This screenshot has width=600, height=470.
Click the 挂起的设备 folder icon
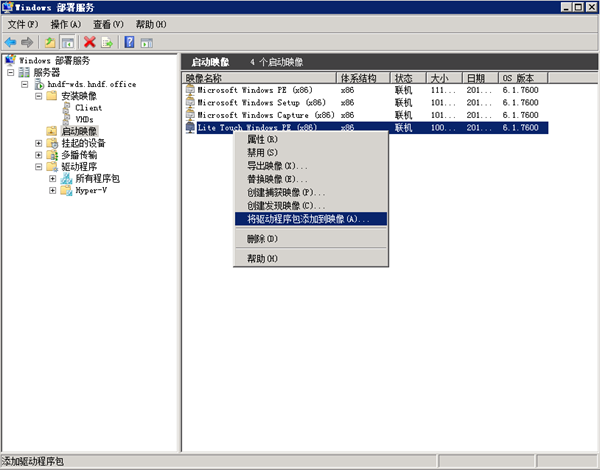[52, 143]
